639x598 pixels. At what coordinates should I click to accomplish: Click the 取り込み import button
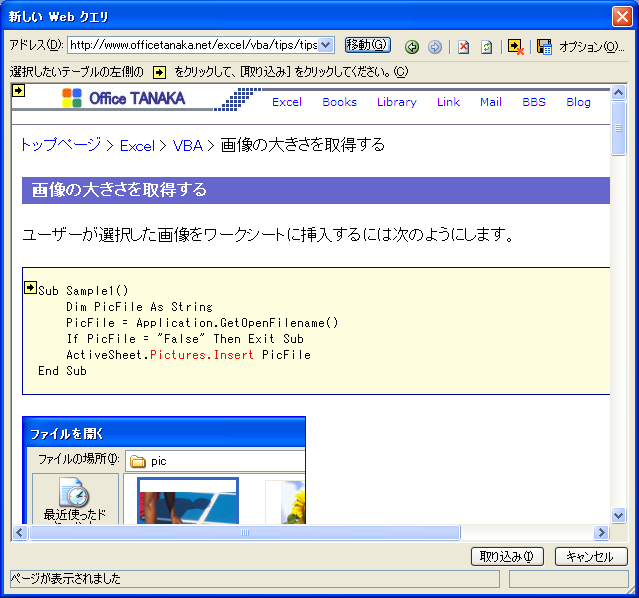point(507,556)
